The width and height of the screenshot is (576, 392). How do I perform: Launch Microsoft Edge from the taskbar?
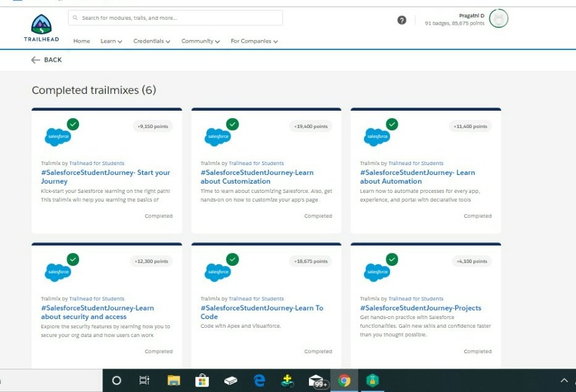(260, 381)
